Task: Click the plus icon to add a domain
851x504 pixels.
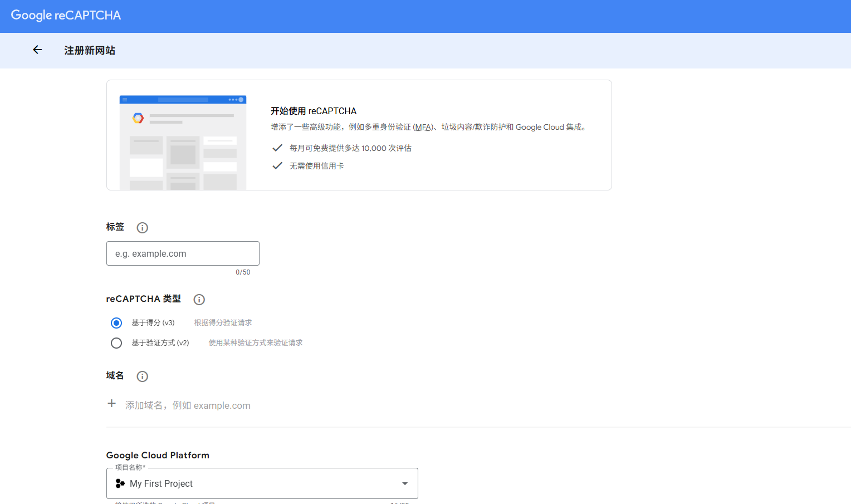Action: 111,403
